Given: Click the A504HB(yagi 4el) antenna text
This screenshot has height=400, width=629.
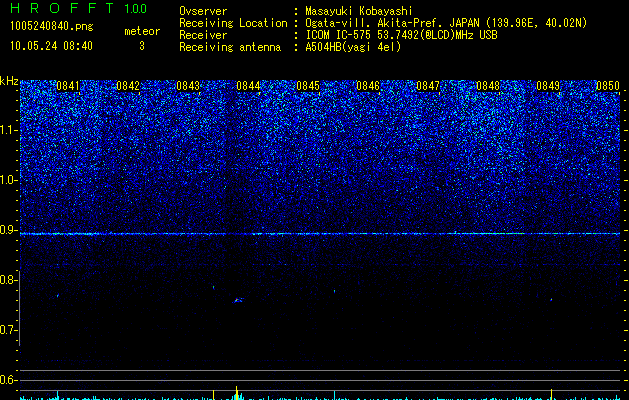Looking at the screenshot, I should pyautogui.click(x=353, y=47).
